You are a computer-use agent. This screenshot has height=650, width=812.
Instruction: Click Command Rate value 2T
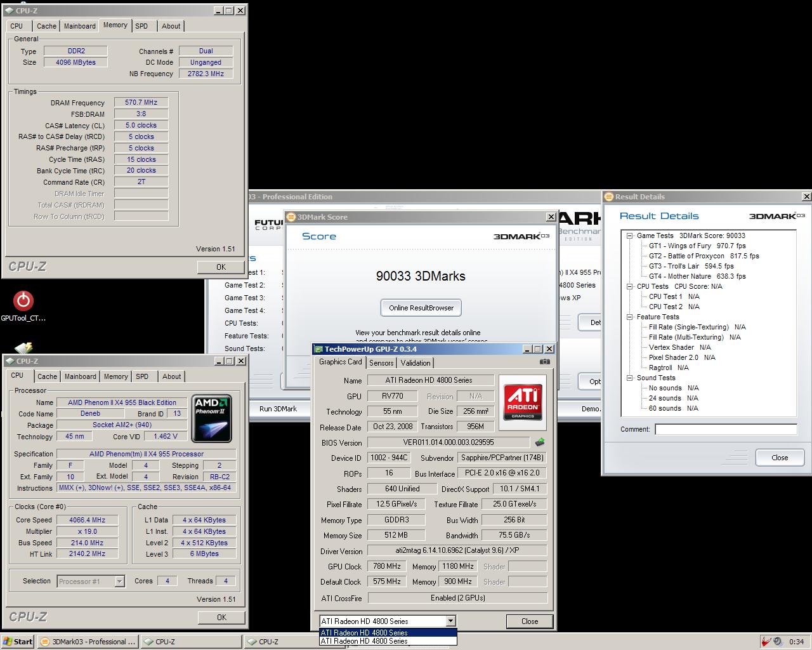141,182
